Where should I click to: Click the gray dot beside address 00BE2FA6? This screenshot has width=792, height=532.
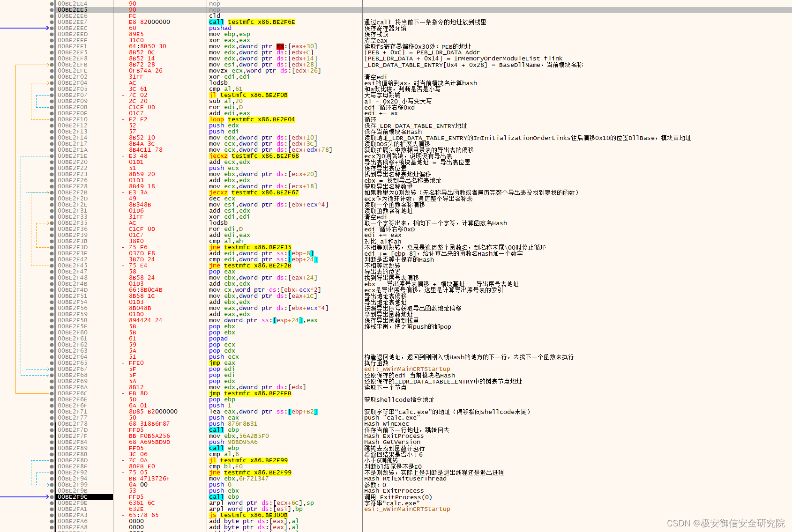[52, 521]
